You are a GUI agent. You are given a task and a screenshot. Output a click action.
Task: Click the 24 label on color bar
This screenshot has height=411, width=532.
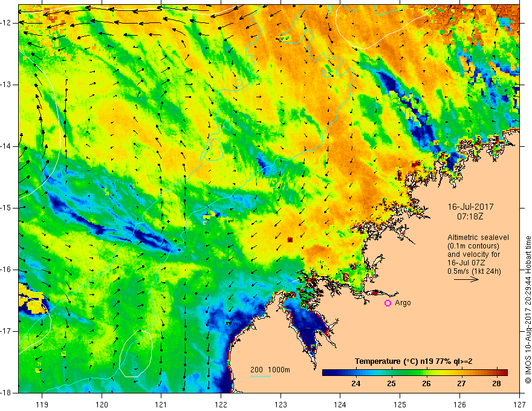(355, 384)
